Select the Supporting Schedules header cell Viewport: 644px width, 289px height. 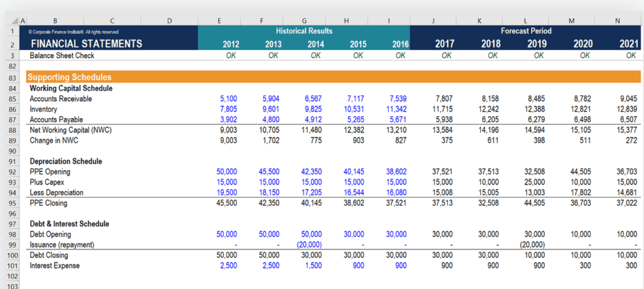point(69,77)
